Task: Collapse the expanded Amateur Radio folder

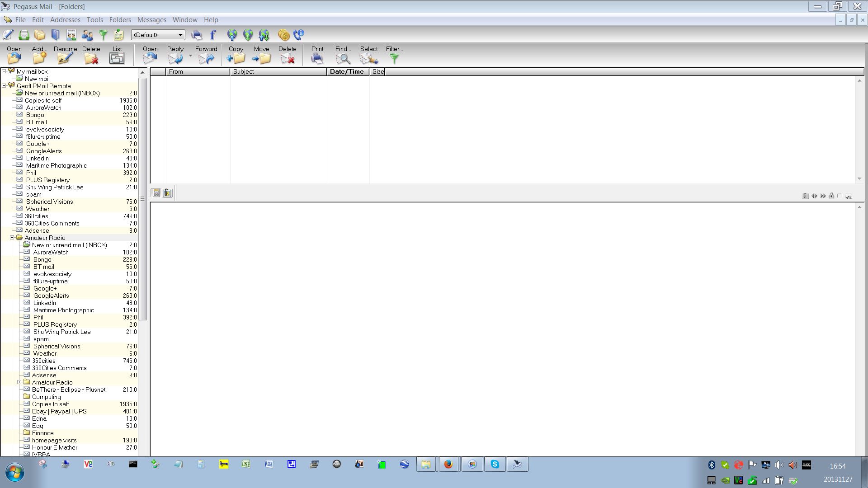Action: click(12, 238)
